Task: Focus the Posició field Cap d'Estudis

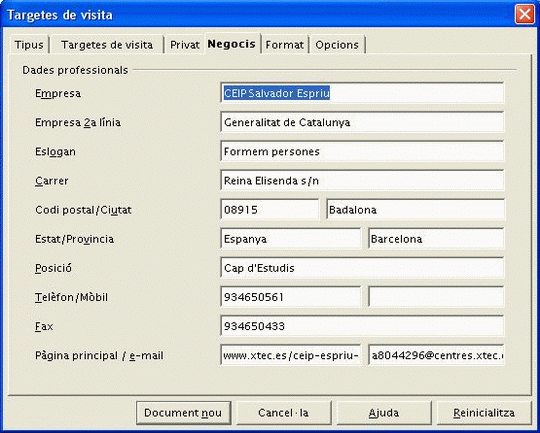Action: pos(362,268)
